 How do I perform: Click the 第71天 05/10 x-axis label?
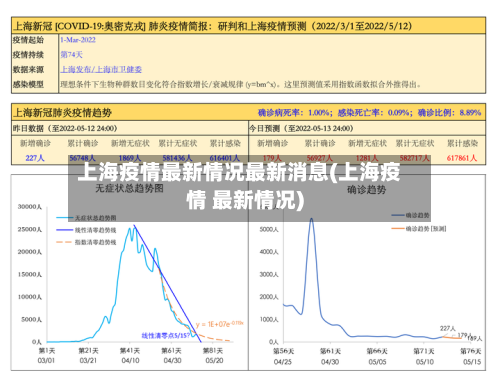[425, 356]
